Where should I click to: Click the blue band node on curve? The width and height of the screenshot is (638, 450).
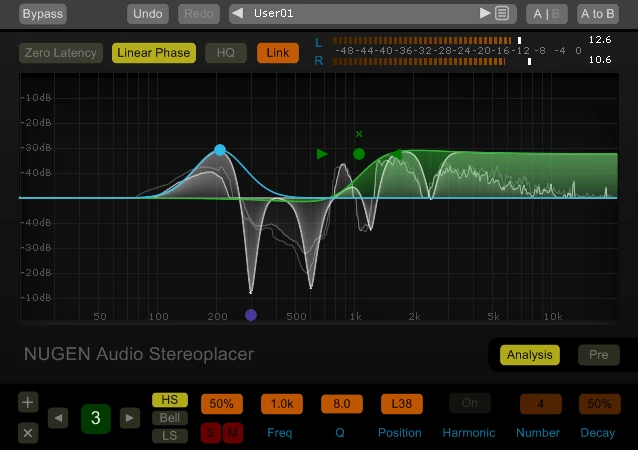[x=220, y=151]
